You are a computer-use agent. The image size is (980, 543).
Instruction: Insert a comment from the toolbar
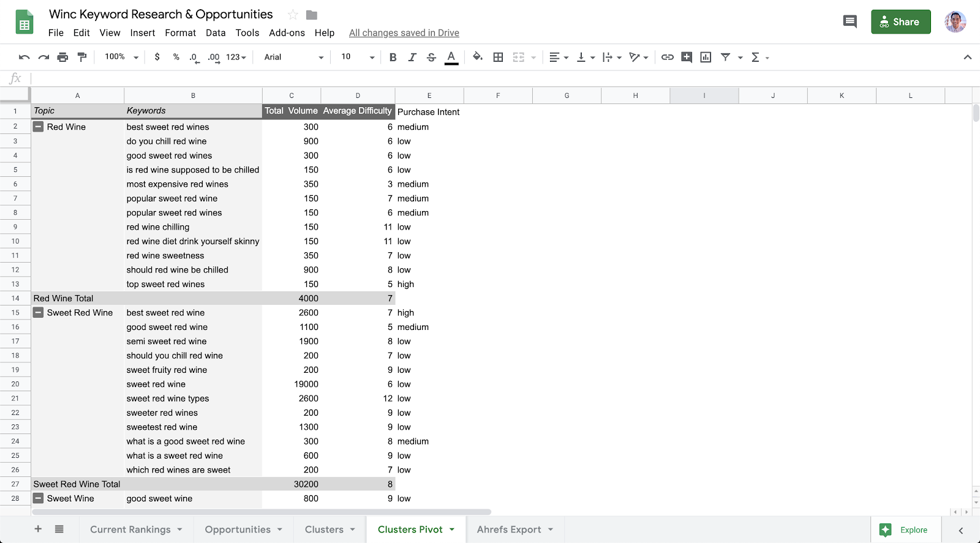(x=687, y=57)
